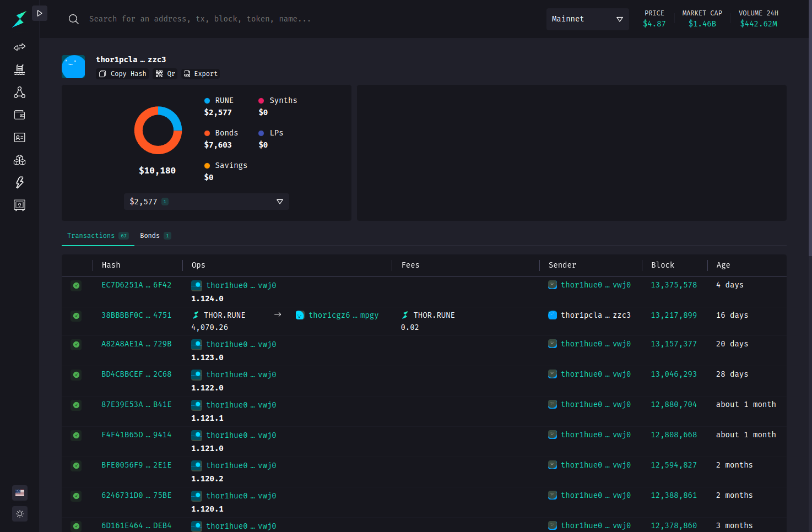Open transaction 87E39E53A … B41E
812x532 pixels.
[x=136, y=404]
